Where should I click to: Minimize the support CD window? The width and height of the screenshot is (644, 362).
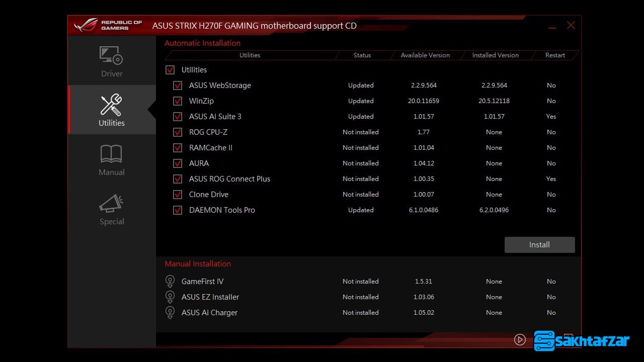552,26
